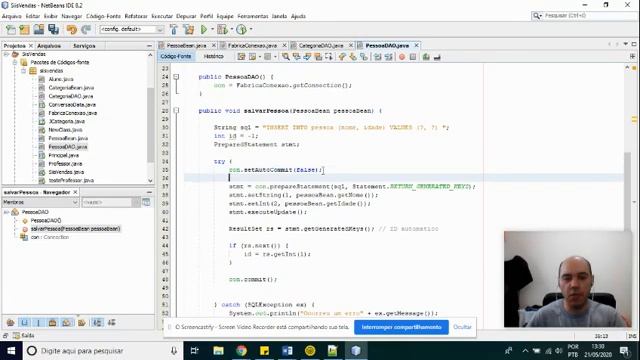Collapse the sisvendas package node

click(23, 71)
